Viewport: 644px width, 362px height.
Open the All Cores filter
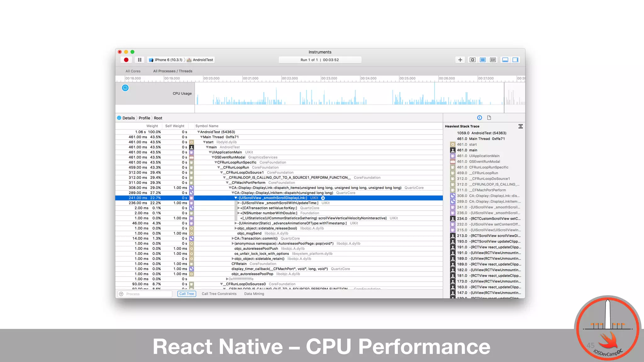point(133,71)
